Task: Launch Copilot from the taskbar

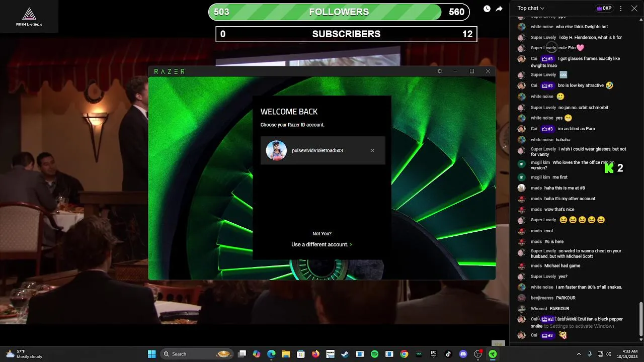Action: pos(257,354)
